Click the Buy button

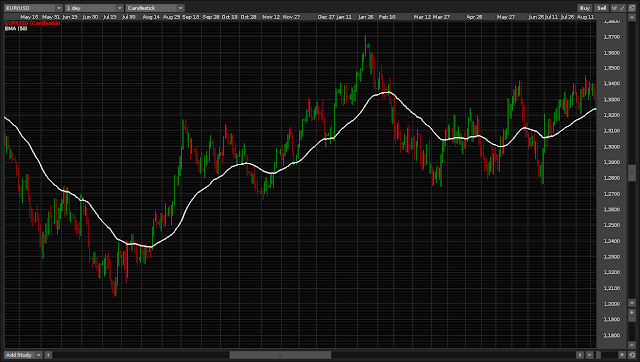click(584, 8)
